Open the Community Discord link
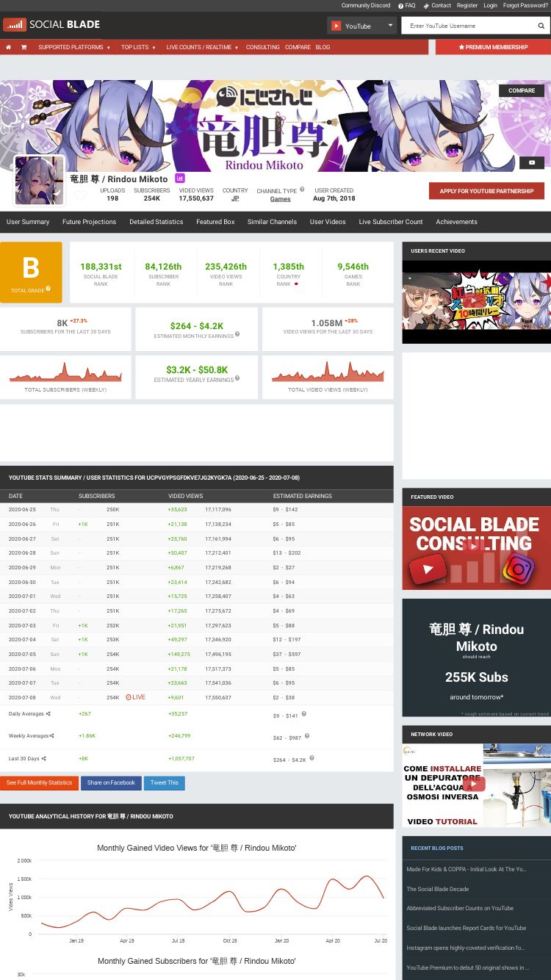 point(366,5)
